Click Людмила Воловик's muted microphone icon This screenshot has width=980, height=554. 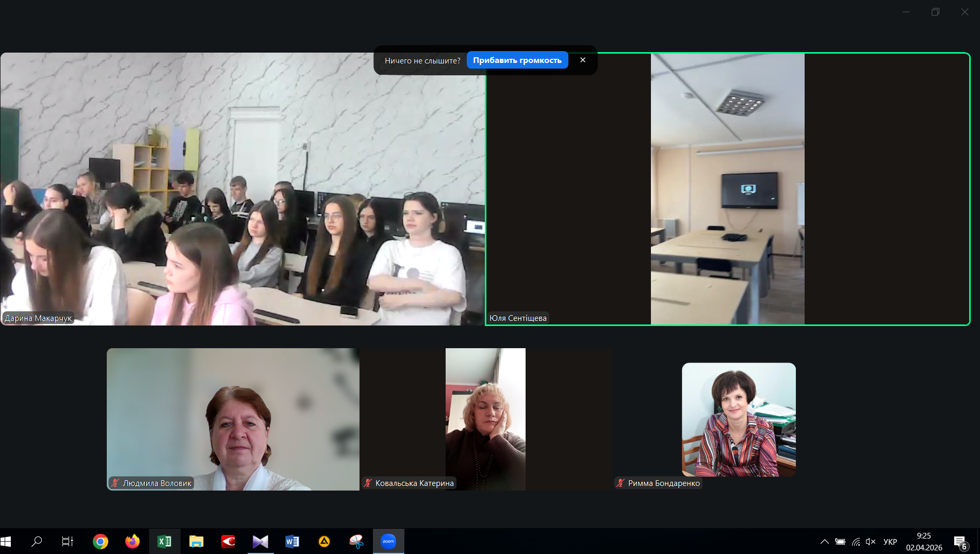click(115, 483)
